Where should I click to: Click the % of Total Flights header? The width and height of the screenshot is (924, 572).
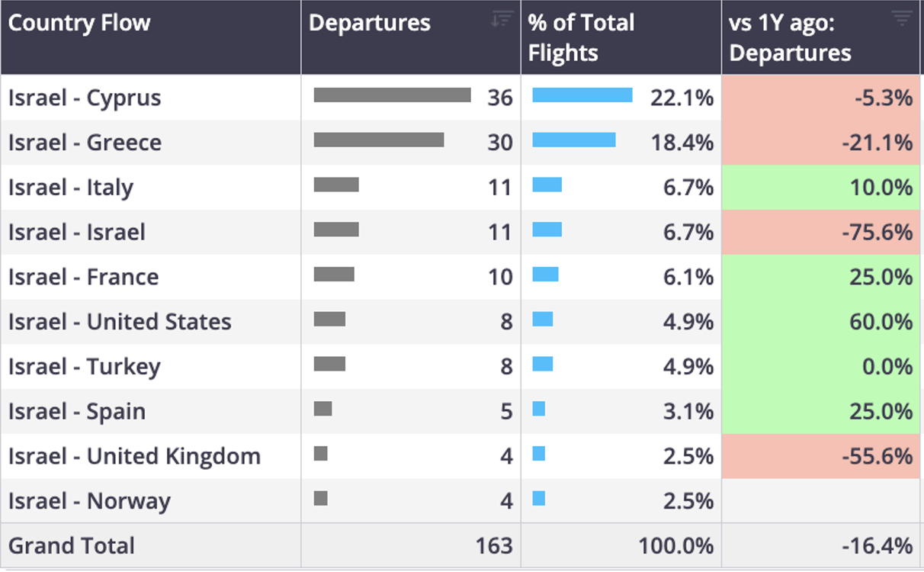pos(581,37)
